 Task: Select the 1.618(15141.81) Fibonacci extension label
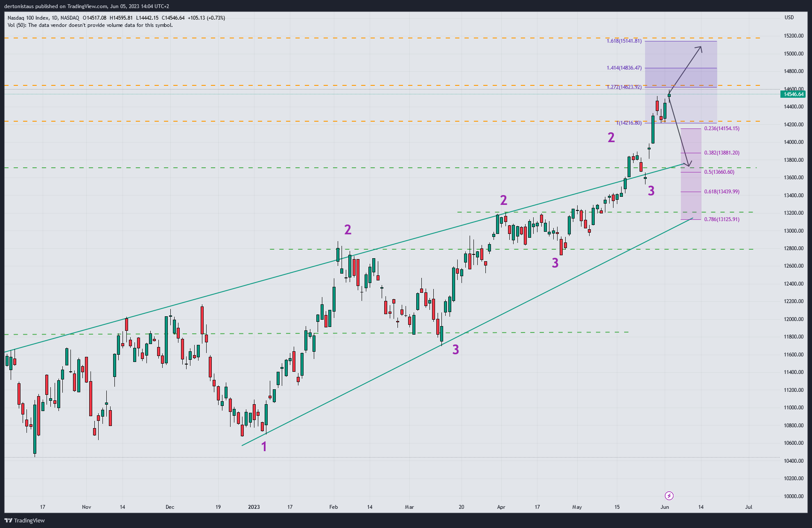pos(624,41)
